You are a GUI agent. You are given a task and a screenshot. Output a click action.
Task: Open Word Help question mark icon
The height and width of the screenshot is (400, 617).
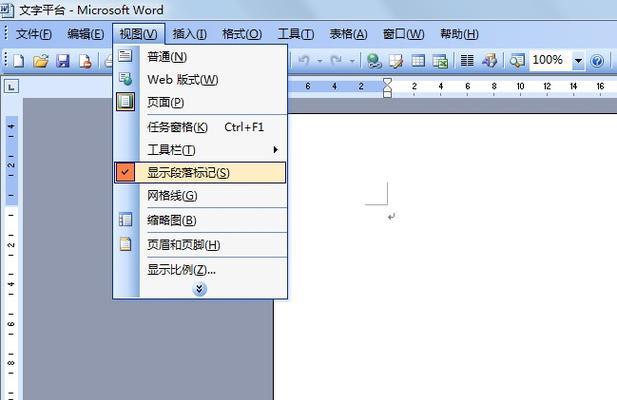(x=597, y=61)
